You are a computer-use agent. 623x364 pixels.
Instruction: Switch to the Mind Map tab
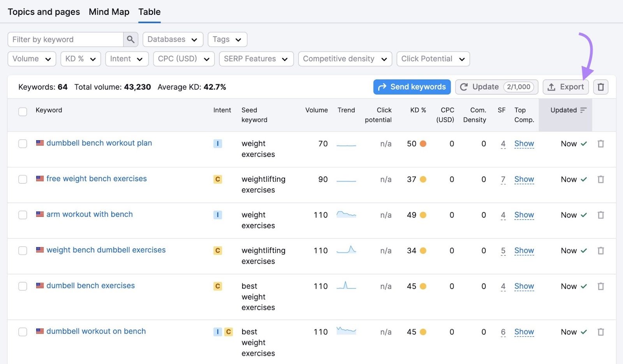click(109, 12)
